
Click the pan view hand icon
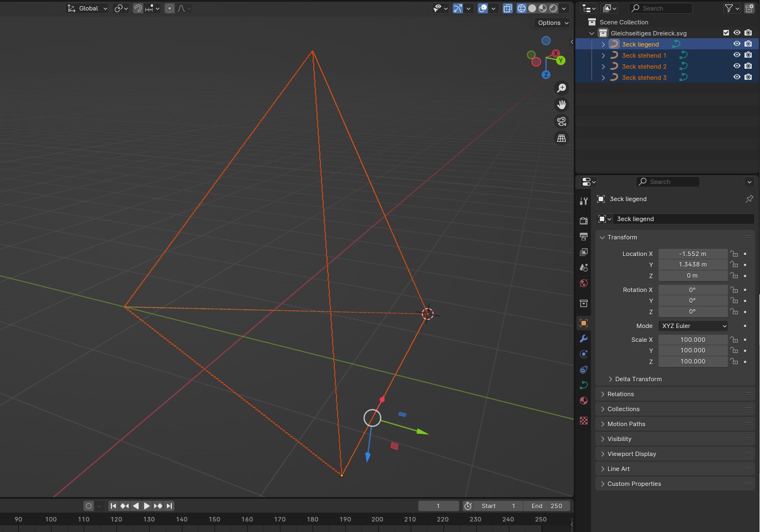tap(561, 105)
